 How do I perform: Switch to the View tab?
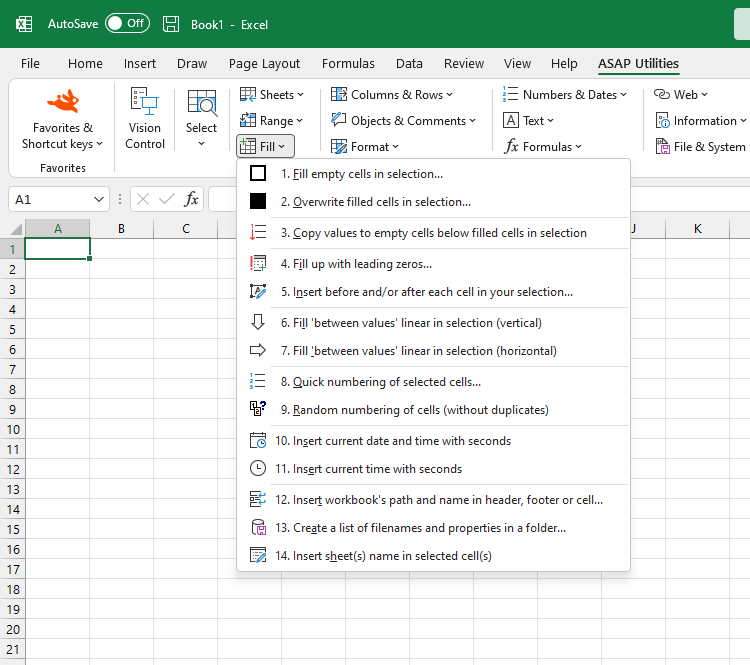pos(517,64)
